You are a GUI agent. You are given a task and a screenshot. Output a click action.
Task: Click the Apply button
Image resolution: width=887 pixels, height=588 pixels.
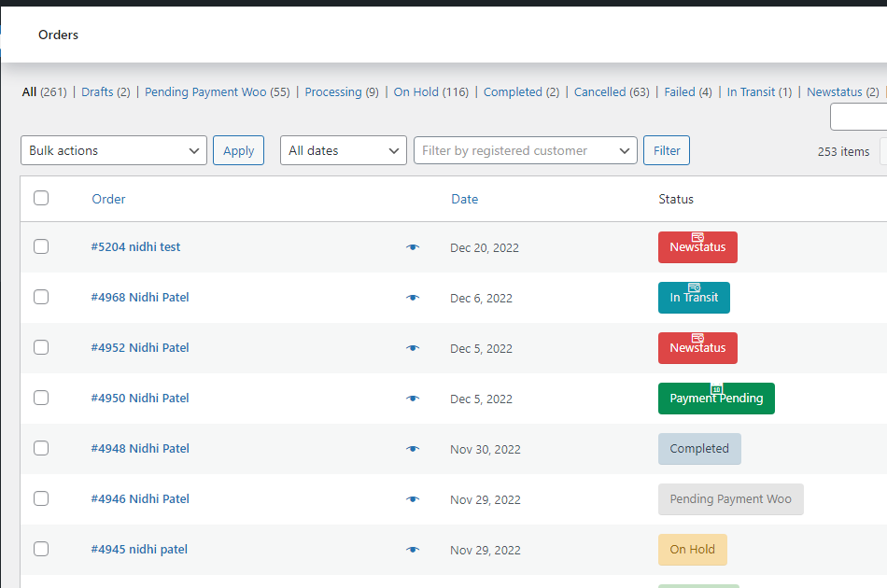coord(238,150)
